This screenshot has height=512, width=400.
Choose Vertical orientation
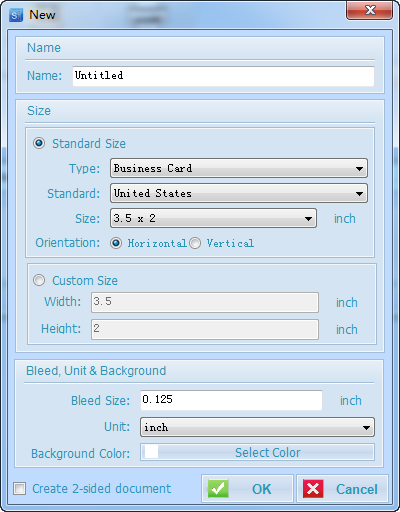195,243
